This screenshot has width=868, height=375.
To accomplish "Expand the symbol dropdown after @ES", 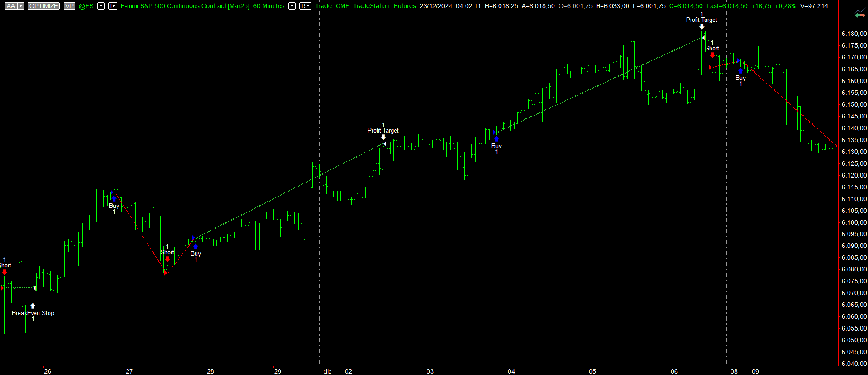I will (x=101, y=6).
